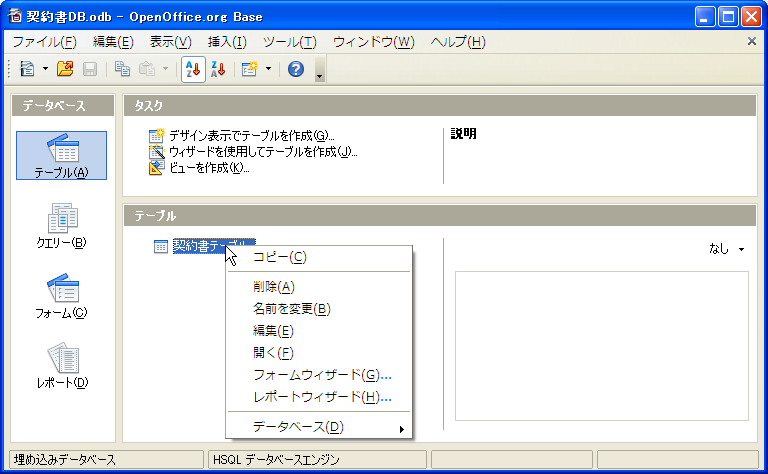Click the 埋め込みデータベース status bar text
Image resolution: width=768 pixels, height=474 pixels.
pyautogui.click(x=65, y=460)
